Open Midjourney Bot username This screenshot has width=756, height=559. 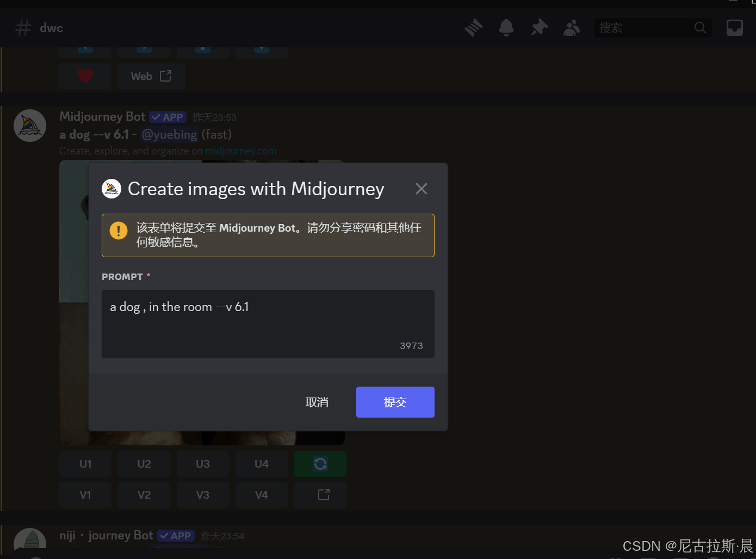click(102, 117)
